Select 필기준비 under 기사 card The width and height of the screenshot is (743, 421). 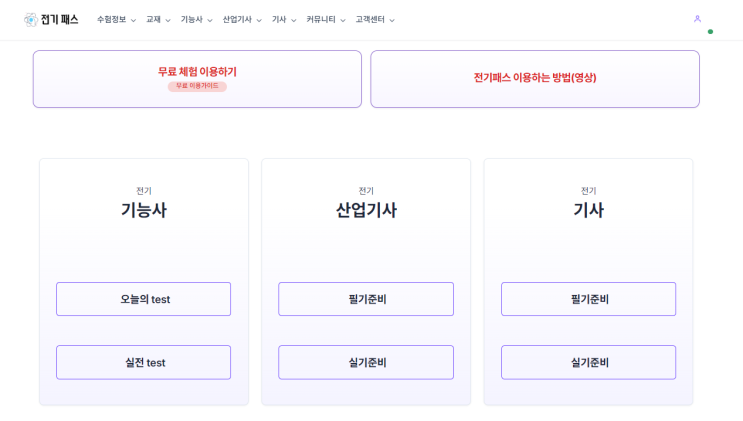click(x=589, y=299)
